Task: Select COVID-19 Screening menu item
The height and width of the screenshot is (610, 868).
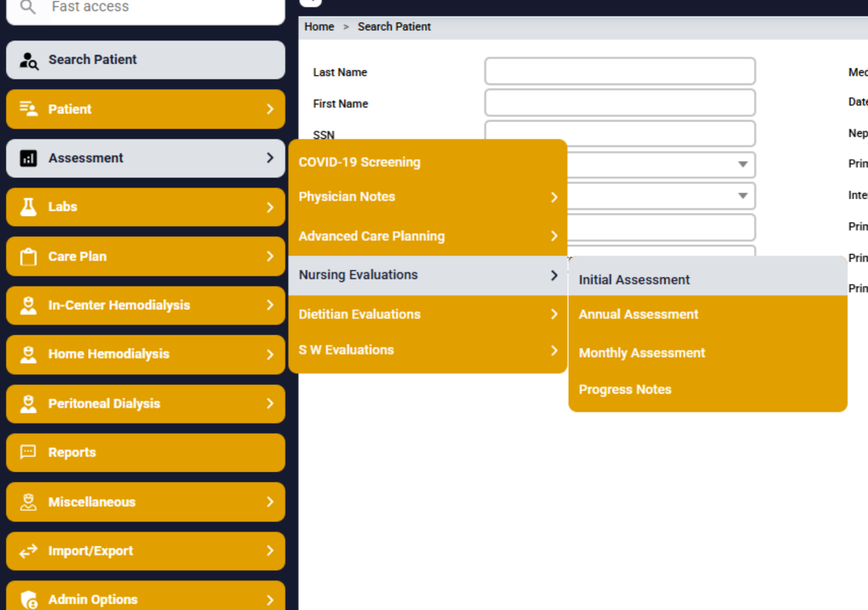Action: coord(427,162)
